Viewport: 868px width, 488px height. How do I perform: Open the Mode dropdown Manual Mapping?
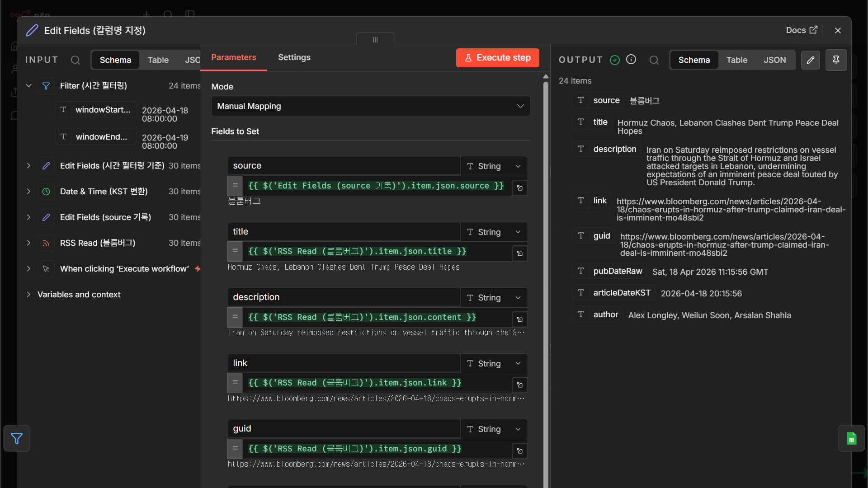(371, 106)
